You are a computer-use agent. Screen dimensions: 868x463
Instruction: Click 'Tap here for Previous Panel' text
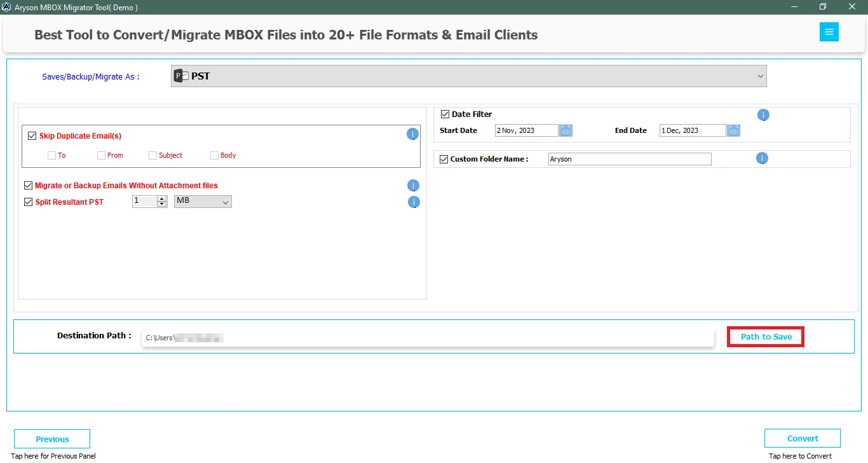pos(53,456)
